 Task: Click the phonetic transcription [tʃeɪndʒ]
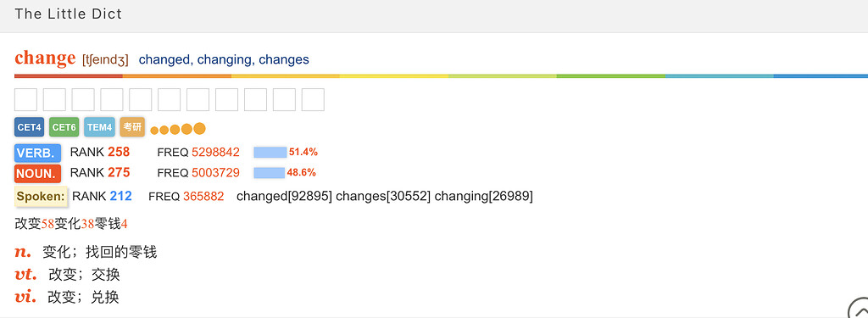[x=105, y=60]
